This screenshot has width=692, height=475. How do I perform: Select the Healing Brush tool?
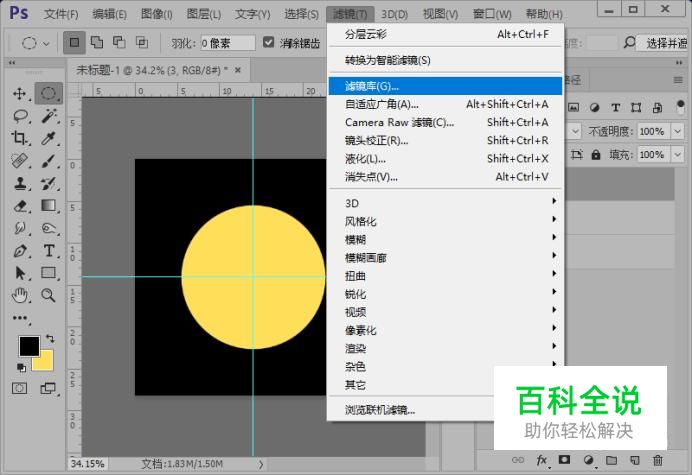[20, 161]
